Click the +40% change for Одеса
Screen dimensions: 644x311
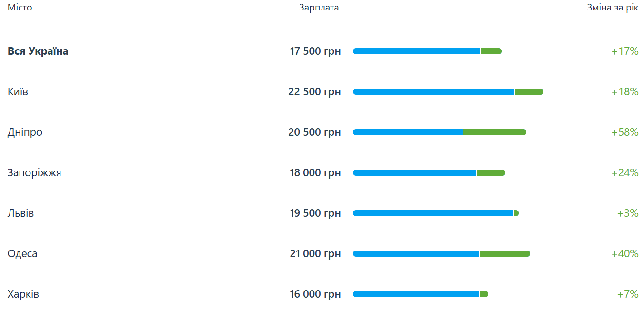(x=624, y=253)
